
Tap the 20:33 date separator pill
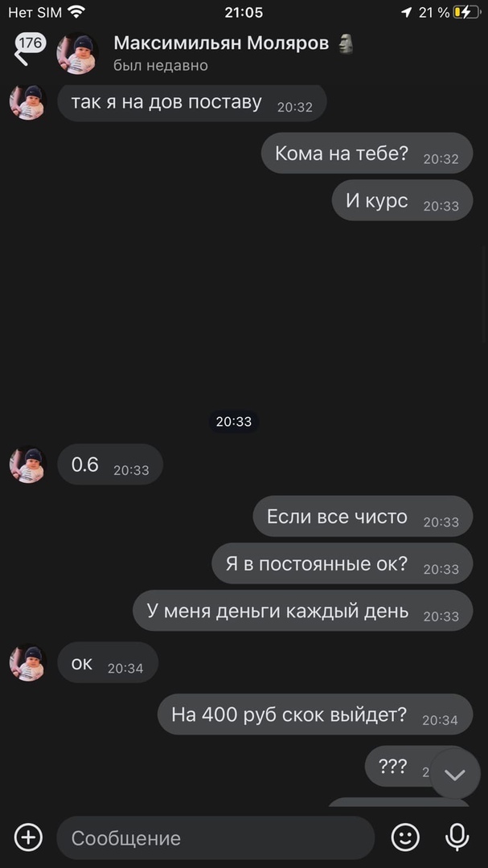[x=234, y=422]
